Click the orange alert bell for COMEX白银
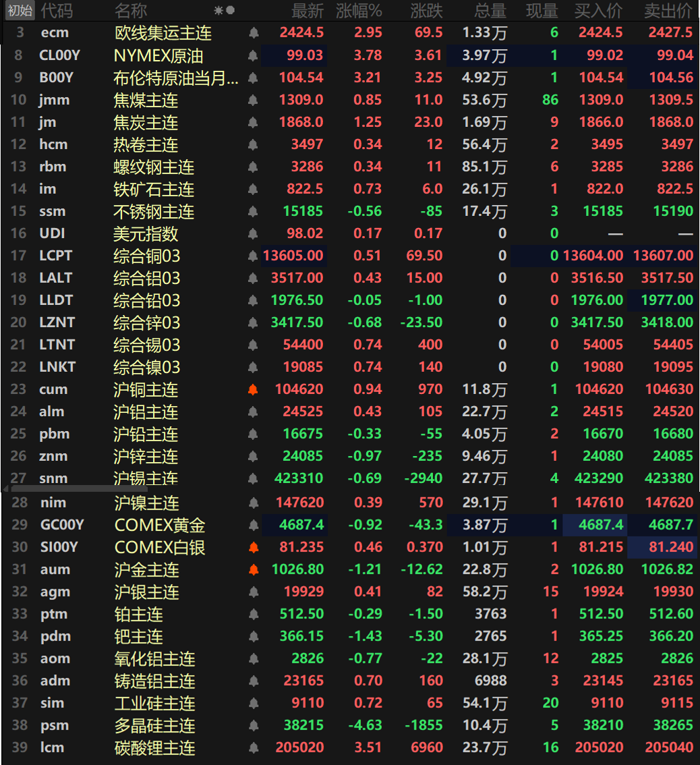This screenshot has height=765, width=700. (x=254, y=547)
